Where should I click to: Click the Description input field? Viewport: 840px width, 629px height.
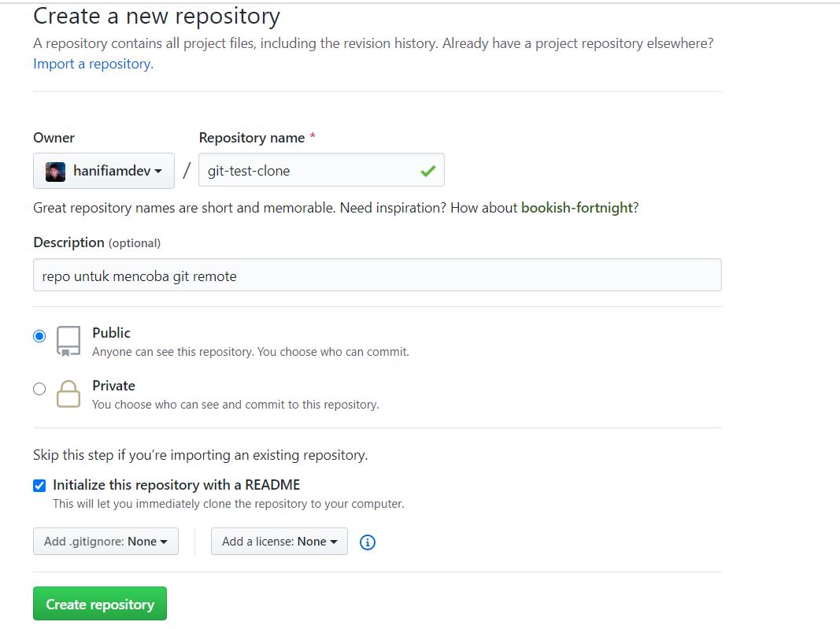tap(377, 276)
